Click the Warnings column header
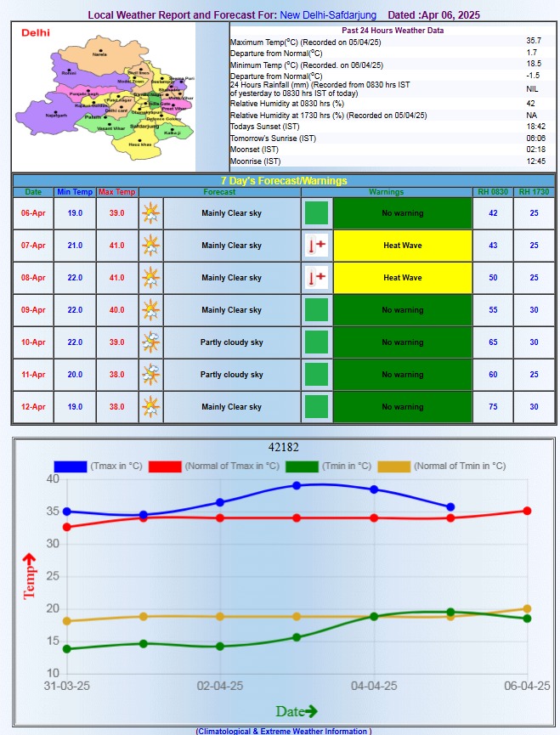Image resolution: width=560 pixels, height=735 pixels. tap(387, 192)
